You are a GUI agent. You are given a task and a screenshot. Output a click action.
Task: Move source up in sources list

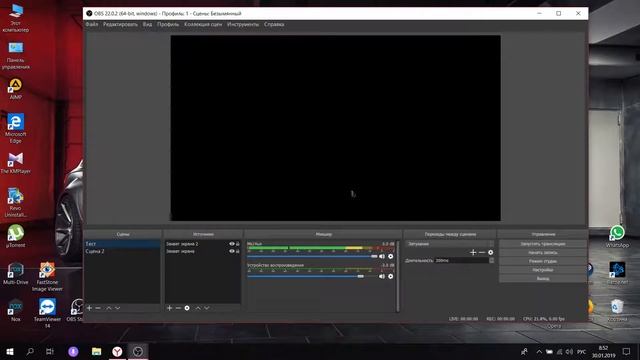(198, 308)
